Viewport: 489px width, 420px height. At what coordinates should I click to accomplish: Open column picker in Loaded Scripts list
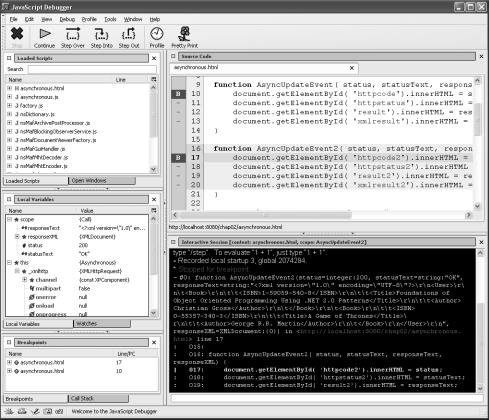click(154, 79)
